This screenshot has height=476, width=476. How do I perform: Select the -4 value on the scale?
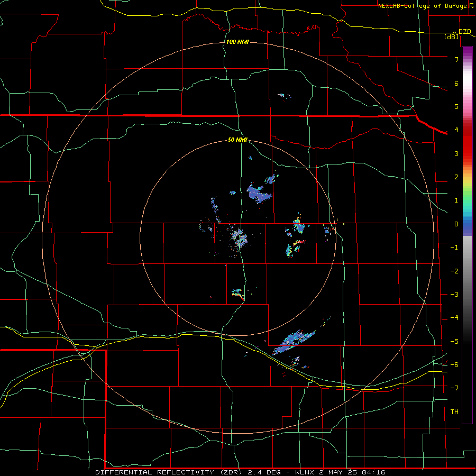tap(454, 317)
